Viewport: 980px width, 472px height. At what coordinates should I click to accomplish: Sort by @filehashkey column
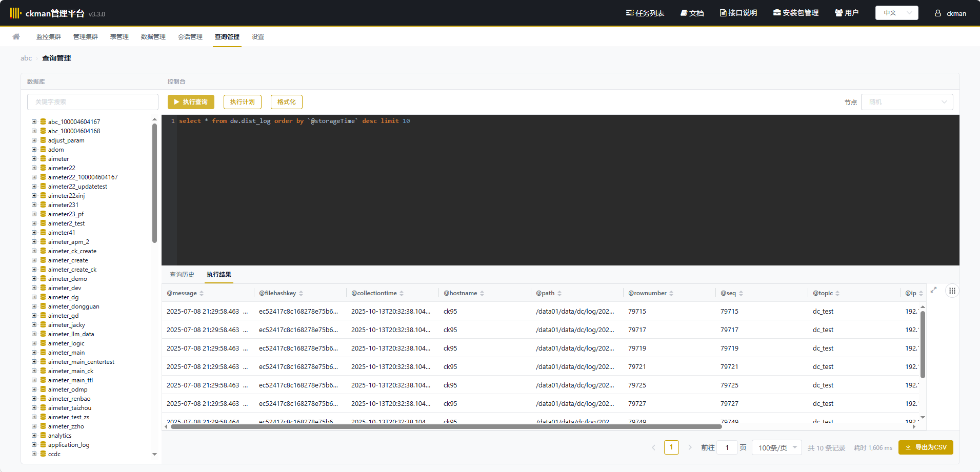pyautogui.click(x=301, y=293)
